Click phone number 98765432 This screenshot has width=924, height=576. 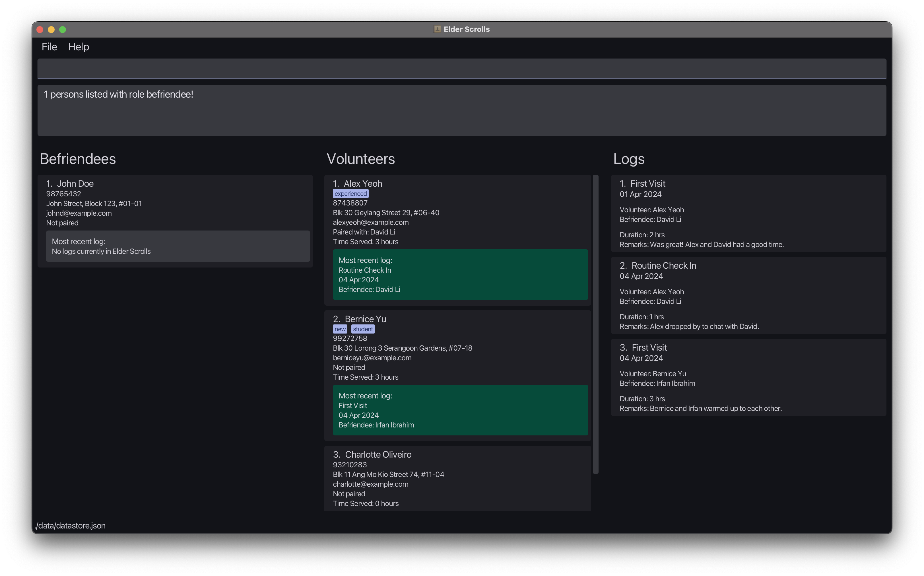[x=63, y=194]
